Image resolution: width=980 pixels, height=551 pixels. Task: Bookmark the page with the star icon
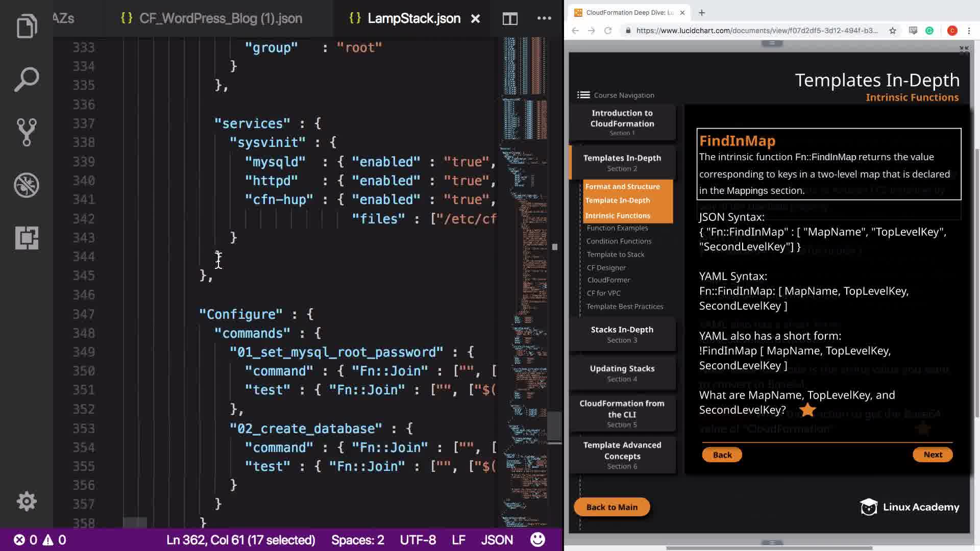(893, 31)
